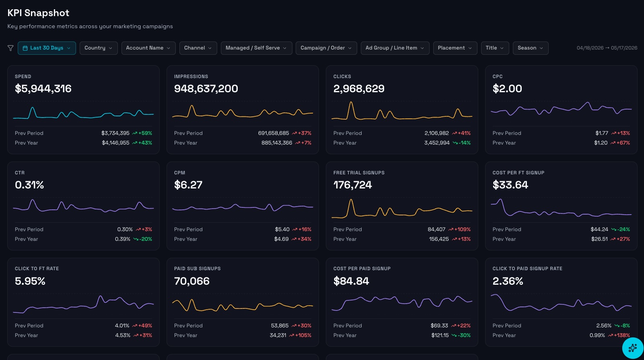The image size is (644, 360).
Task: Open Ad Group / Line Item filter
Action: [395, 48]
